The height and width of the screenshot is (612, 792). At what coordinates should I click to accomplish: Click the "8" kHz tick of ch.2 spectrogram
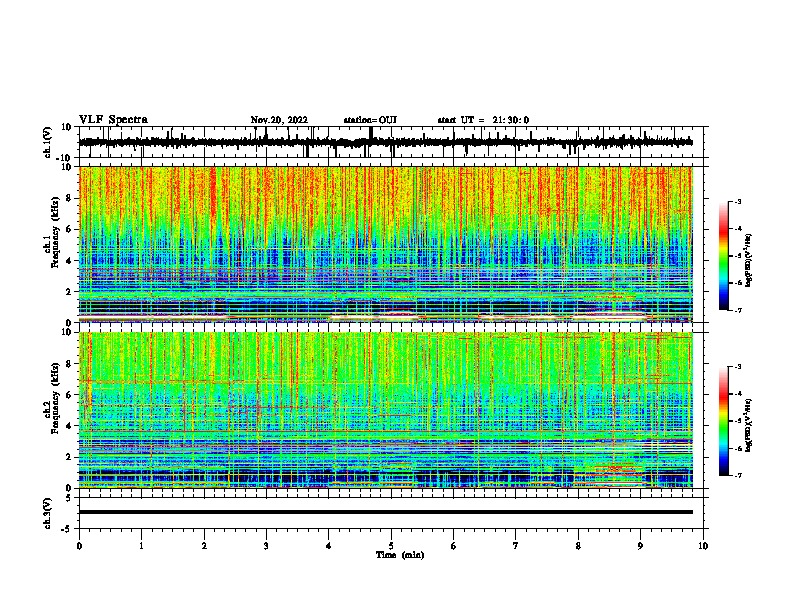coord(69,364)
